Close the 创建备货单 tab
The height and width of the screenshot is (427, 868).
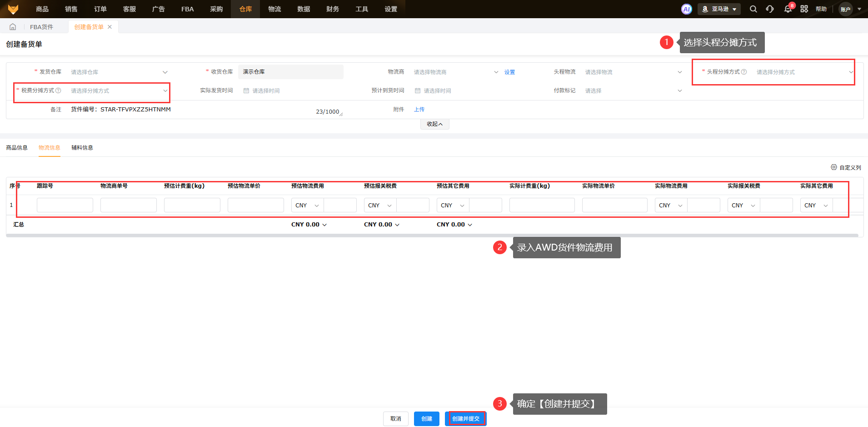pos(110,27)
